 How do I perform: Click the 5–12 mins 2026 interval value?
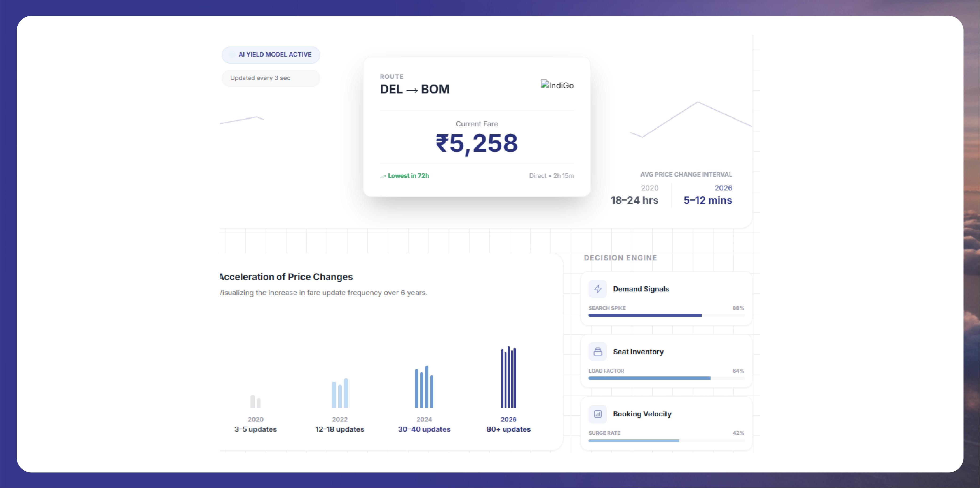point(708,200)
